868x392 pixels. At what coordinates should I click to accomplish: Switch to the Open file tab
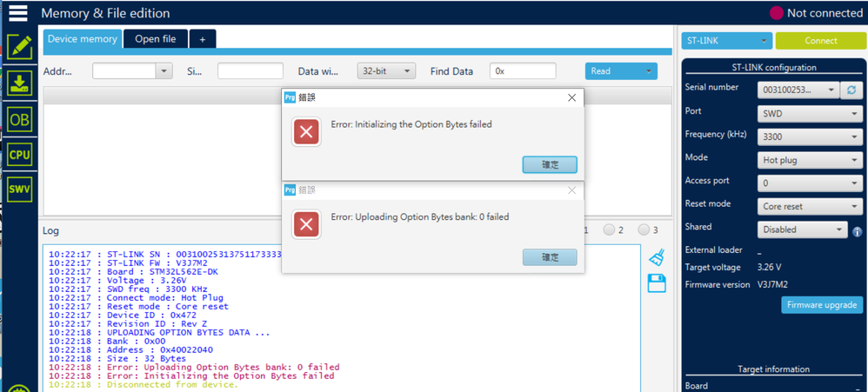pyautogui.click(x=156, y=39)
